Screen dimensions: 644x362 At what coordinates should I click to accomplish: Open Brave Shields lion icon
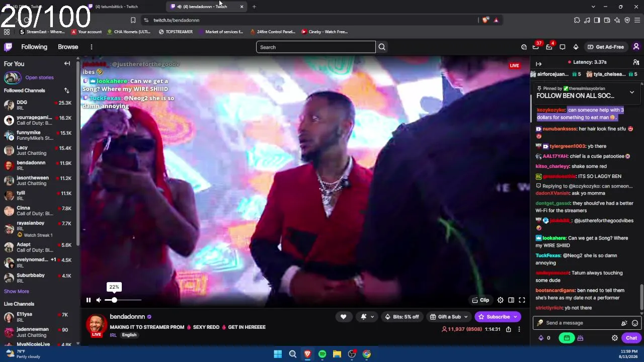485,20
